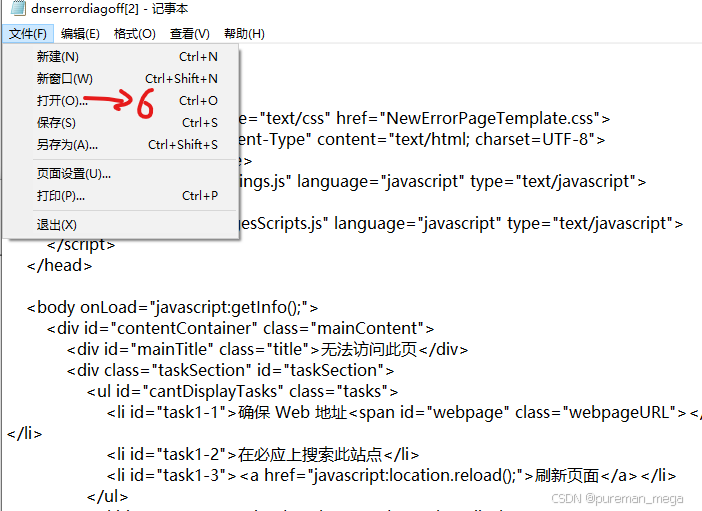The image size is (702, 511).
Task: Click the taskSection div line
Action: pyautogui.click(x=230, y=371)
